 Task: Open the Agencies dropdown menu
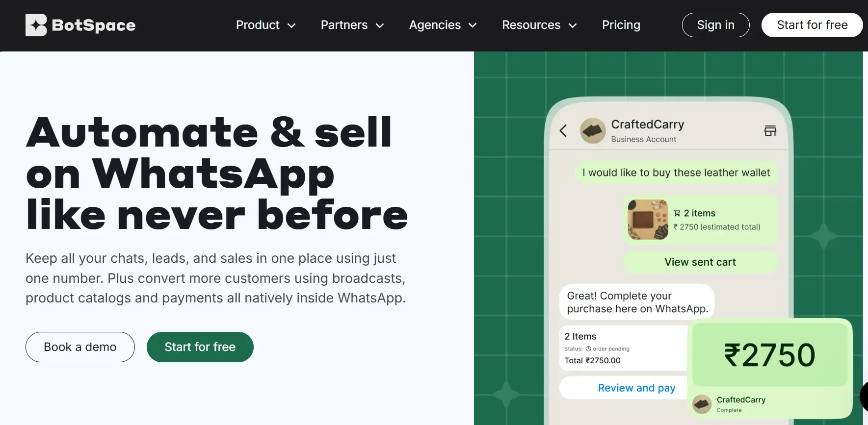[442, 25]
